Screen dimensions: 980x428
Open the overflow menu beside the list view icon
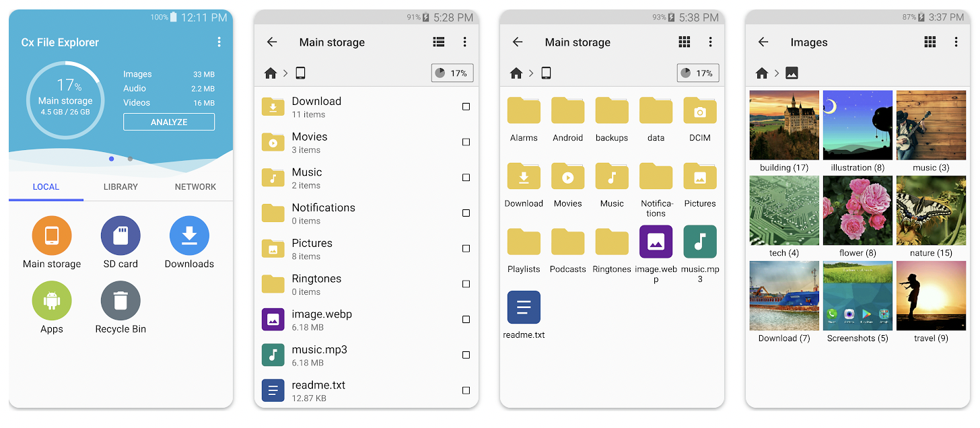click(x=464, y=42)
